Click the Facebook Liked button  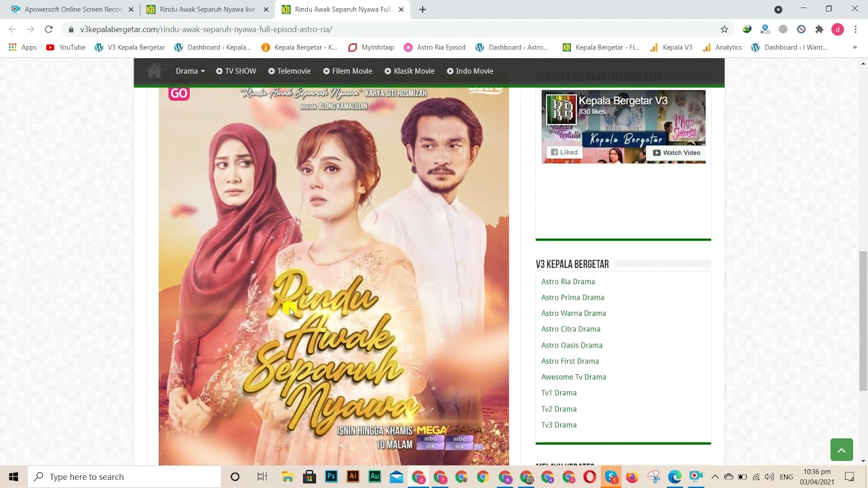tap(564, 152)
